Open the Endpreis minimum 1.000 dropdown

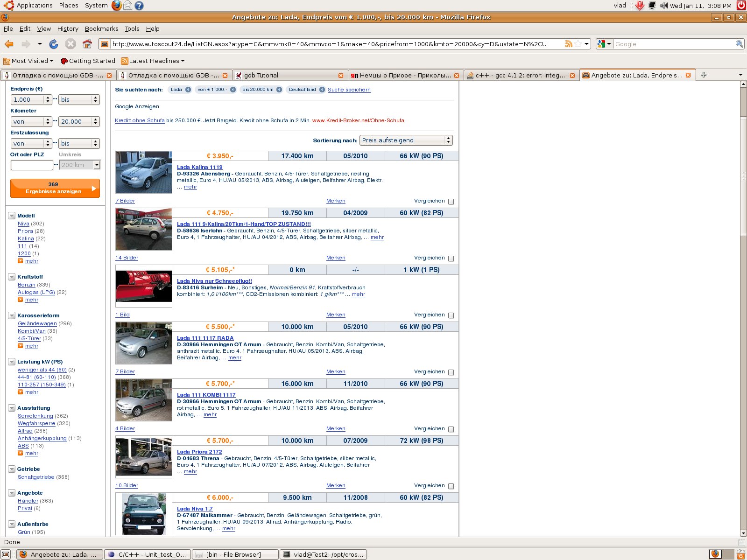click(x=31, y=99)
